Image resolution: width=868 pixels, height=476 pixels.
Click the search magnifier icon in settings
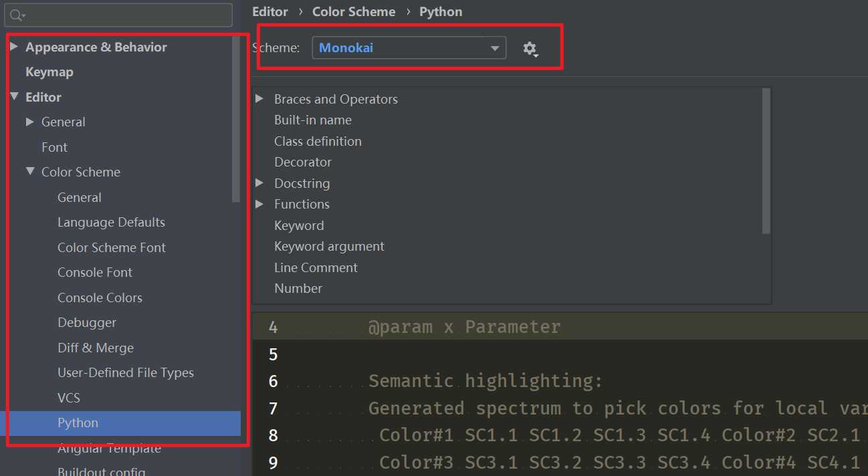click(x=17, y=15)
